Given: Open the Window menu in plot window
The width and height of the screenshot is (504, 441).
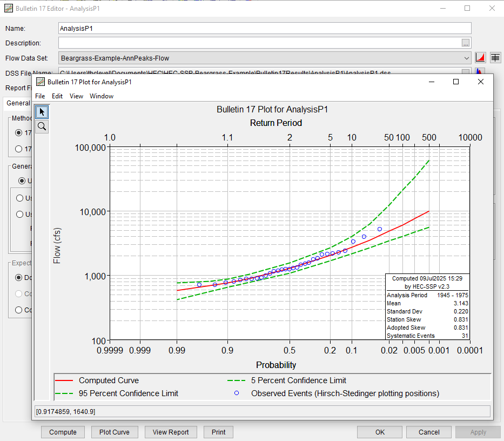Looking at the screenshot, I should pos(102,96).
